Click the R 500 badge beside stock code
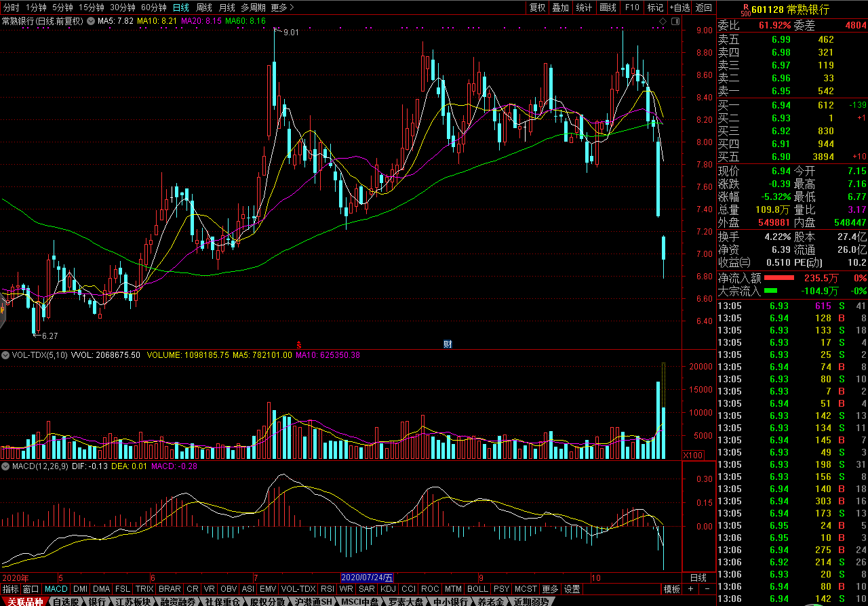The image size is (868, 606). tap(745, 9)
